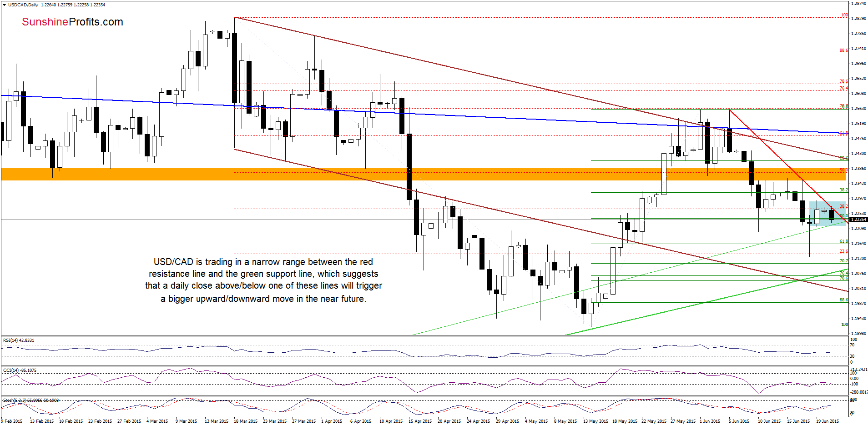Click the red 100 Fibonacci level label
The width and height of the screenshot is (868, 425).
point(844,15)
